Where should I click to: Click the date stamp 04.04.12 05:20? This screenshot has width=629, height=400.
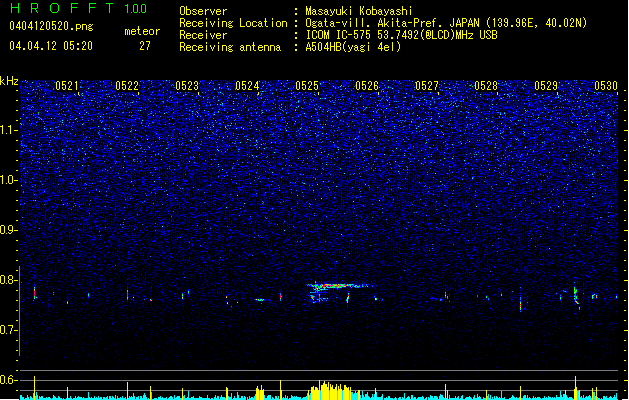click(x=51, y=46)
